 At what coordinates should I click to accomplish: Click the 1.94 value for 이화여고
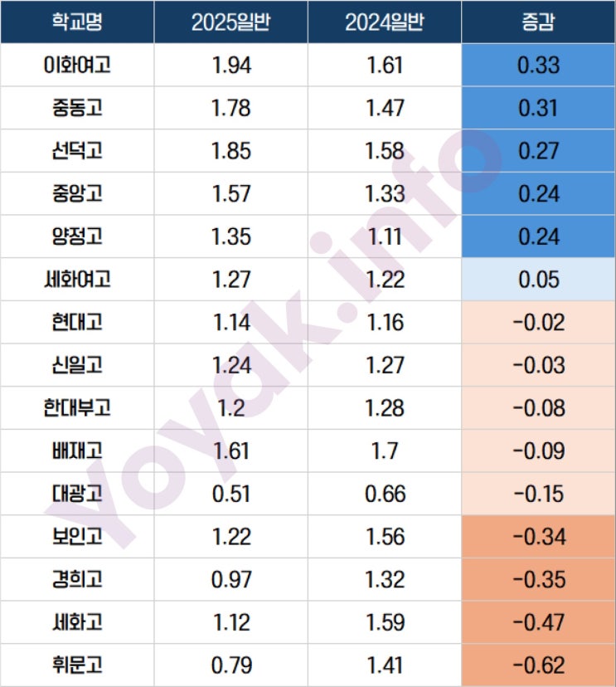point(230,66)
